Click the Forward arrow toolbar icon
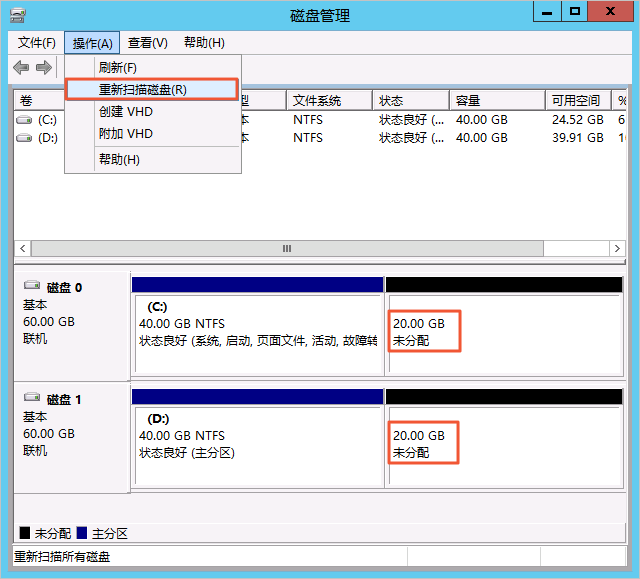640x579 pixels. (43, 67)
